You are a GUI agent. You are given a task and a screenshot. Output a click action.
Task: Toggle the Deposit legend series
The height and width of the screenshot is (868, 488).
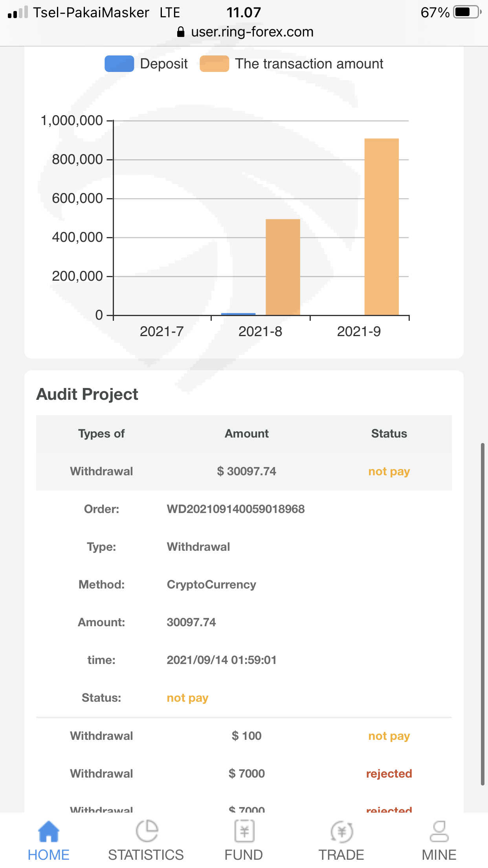(146, 64)
